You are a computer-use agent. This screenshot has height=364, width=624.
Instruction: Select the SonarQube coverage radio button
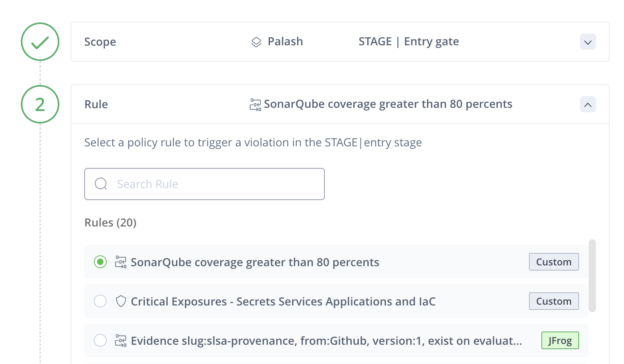pos(100,262)
